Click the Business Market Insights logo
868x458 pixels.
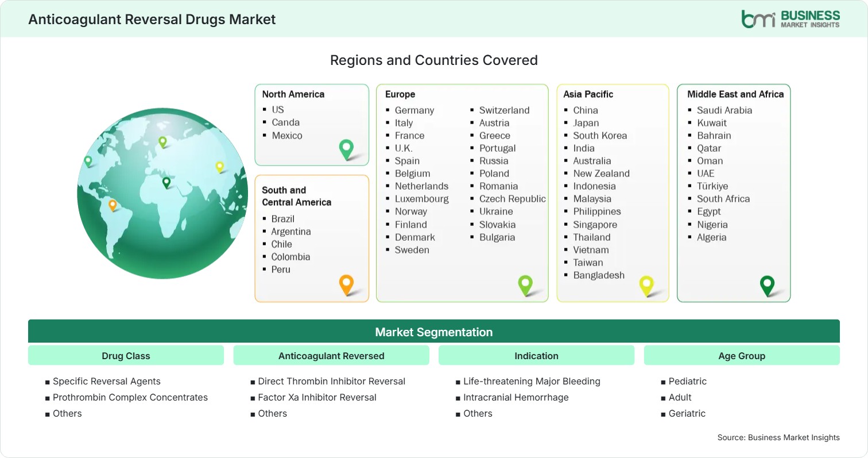coord(790,18)
